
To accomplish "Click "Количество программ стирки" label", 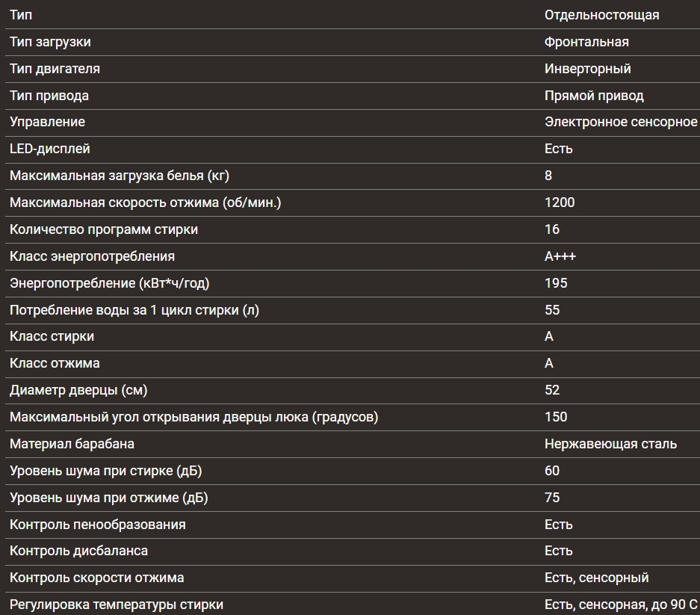I will click(x=104, y=229).
